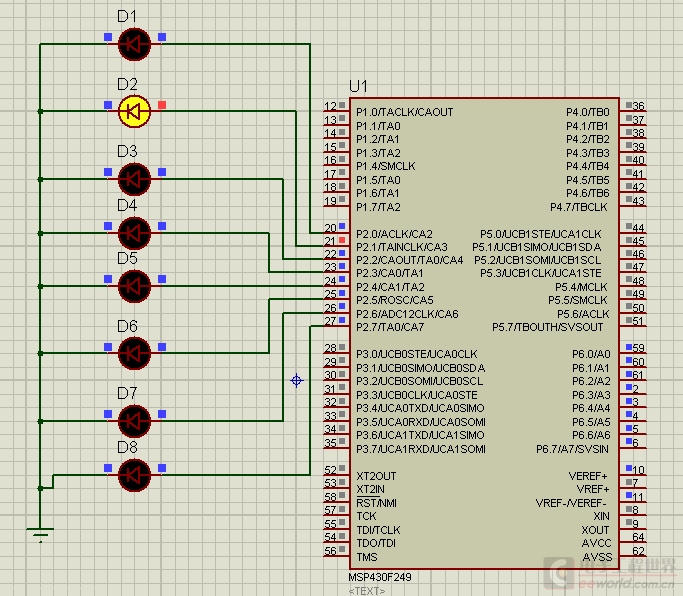This screenshot has height=596, width=683.
Task: Click pin P5.7/TBOUTH/SVSOUT label
Action: click(x=548, y=327)
